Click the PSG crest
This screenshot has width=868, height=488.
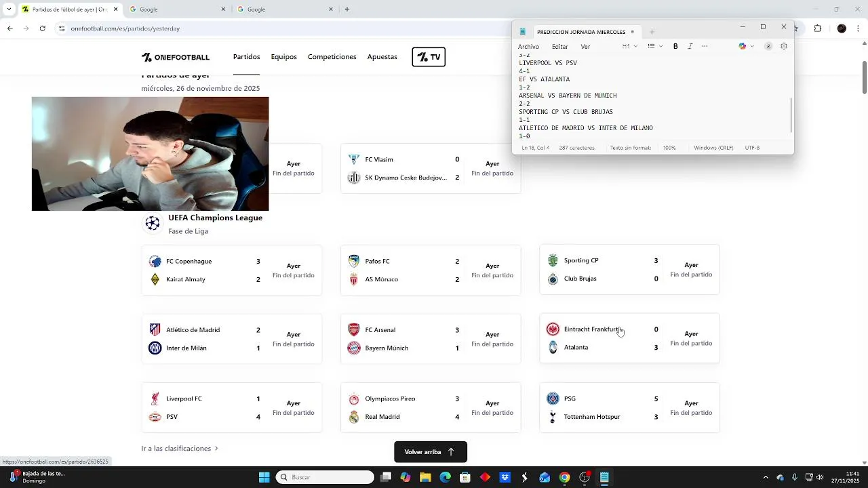[553, 399]
